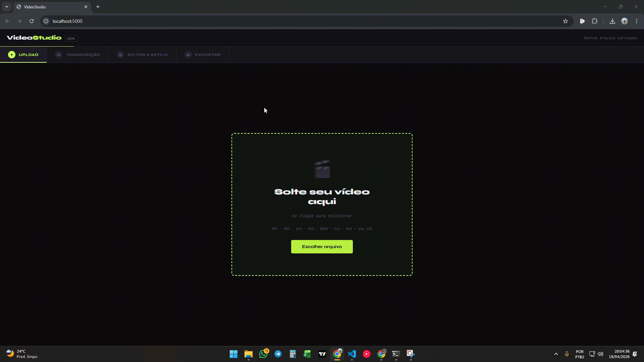
Task: Open Chrome downloads icon
Action: 612,21
